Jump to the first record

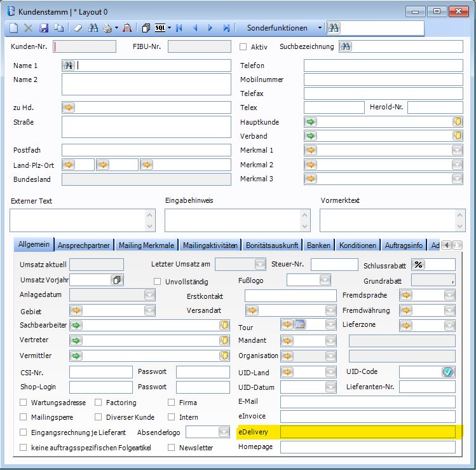(x=179, y=28)
